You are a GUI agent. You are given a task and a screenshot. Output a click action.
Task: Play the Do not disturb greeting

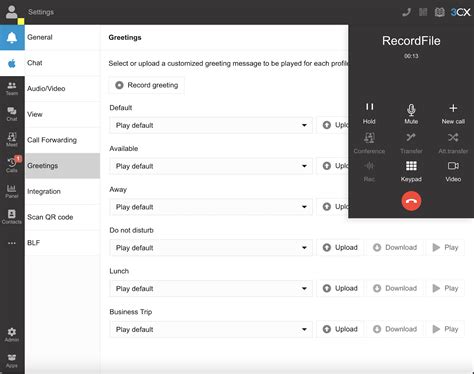pyautogui.click(x=445, y=247)
